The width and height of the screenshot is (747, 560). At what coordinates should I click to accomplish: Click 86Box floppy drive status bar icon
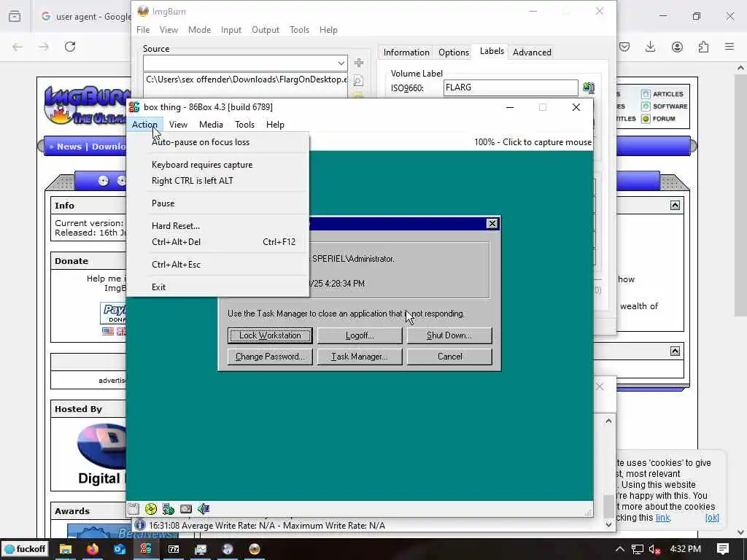133,509
